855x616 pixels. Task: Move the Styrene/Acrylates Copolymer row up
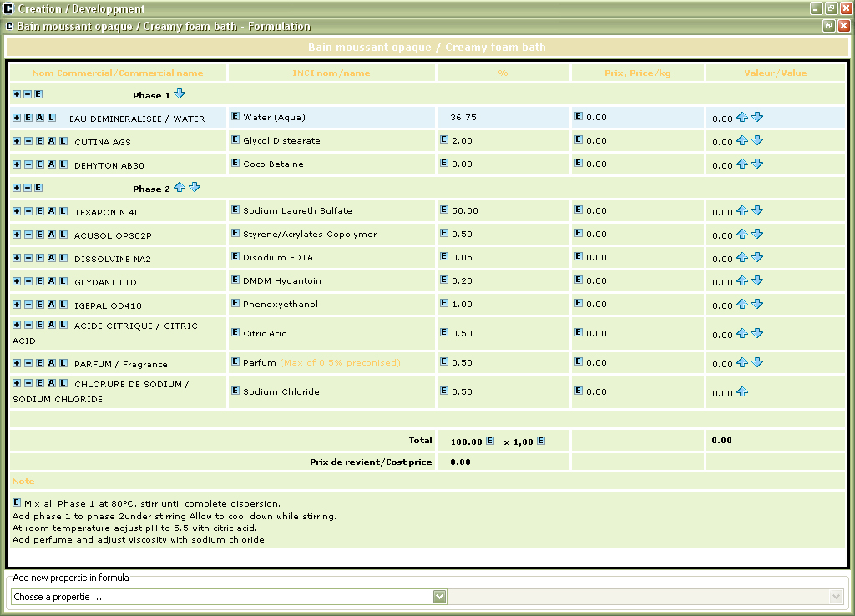pyautogui.click(x=742, y=234)
